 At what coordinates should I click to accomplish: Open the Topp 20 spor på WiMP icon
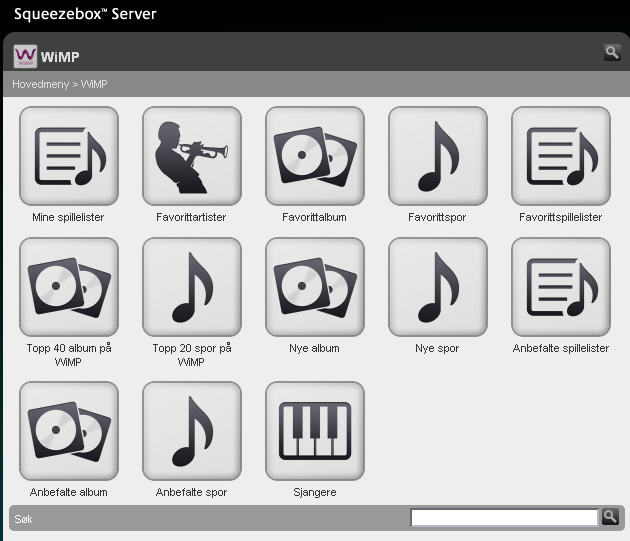click(192, 287)
